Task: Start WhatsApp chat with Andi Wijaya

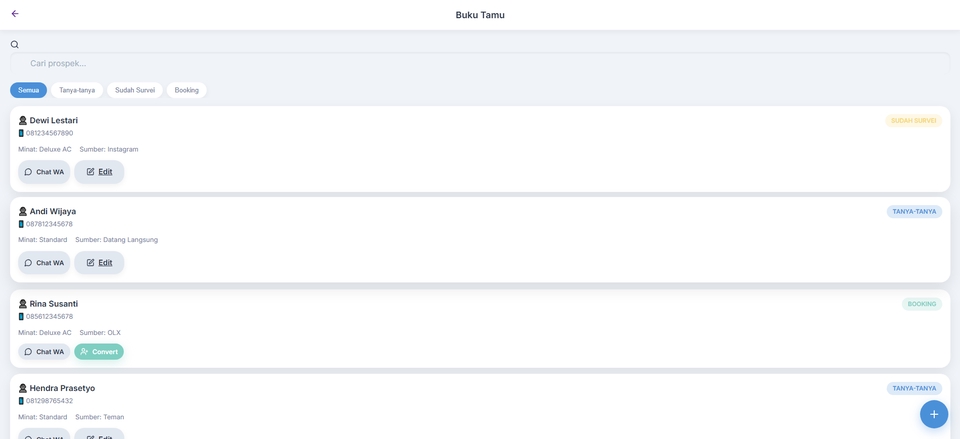Action: click(x=44, y=263)
